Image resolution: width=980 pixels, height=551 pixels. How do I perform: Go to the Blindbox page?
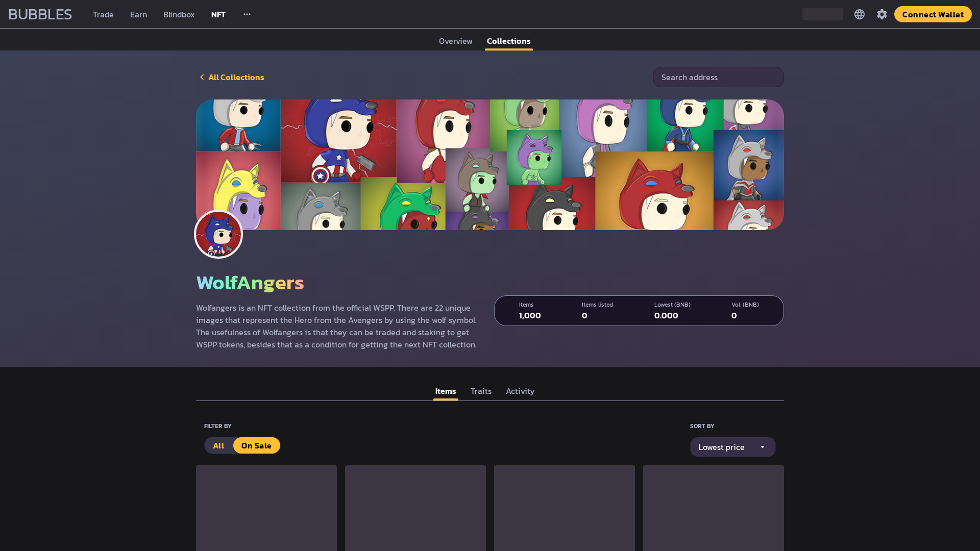[x=179, y=14]
